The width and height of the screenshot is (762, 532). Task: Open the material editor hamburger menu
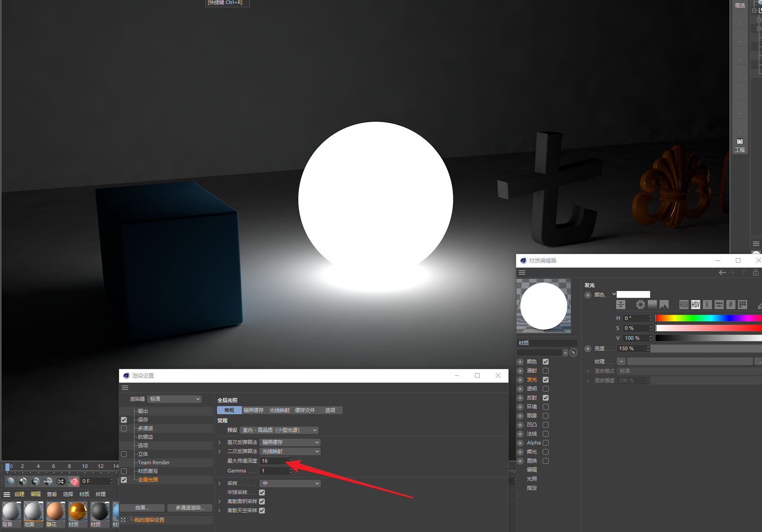point(522,273)
